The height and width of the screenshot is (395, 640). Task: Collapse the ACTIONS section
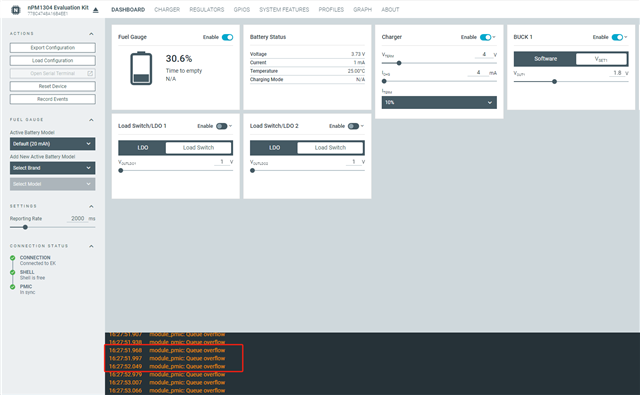click(91, 34)
